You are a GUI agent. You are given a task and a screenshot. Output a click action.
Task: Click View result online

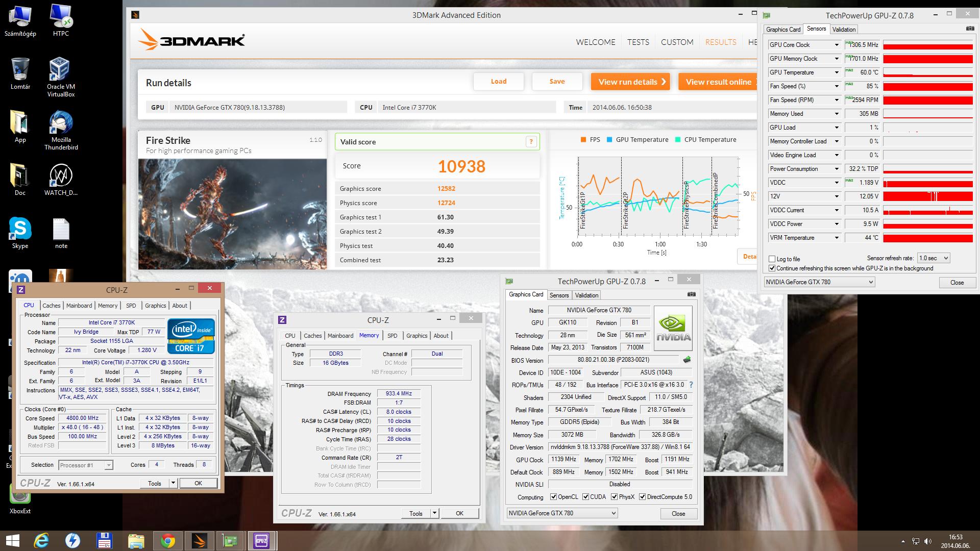pyautogui.click(x=718, y=82)
